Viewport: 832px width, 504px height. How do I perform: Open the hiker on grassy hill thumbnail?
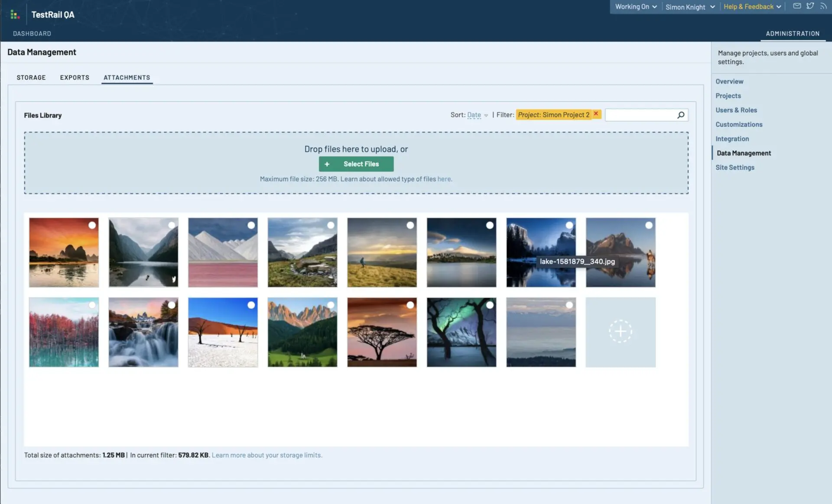pos(382,252)
